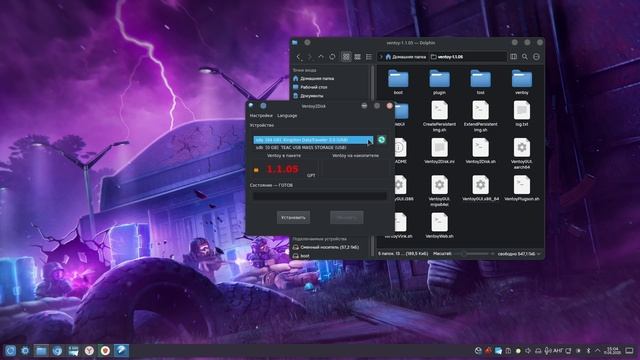Viewport: 640px width, 360px height.
Task: Open Документы in Dolphin sidebar
Action: point(308,96)
